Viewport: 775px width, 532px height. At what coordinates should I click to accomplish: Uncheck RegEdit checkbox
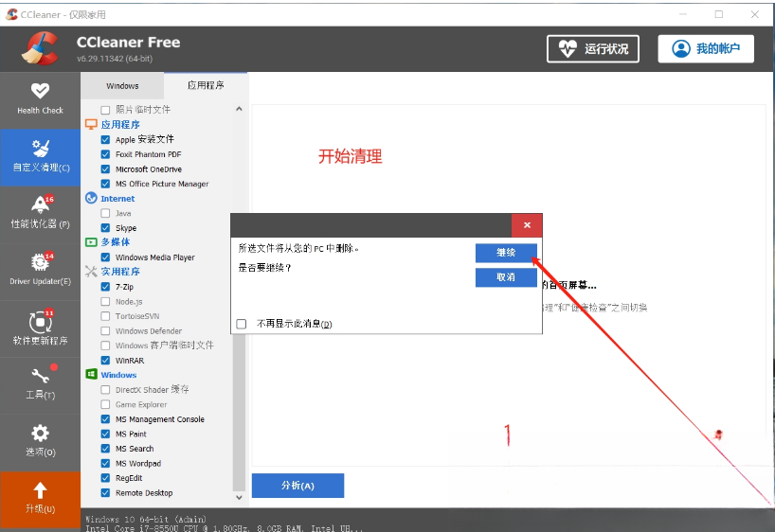[105, 478]
